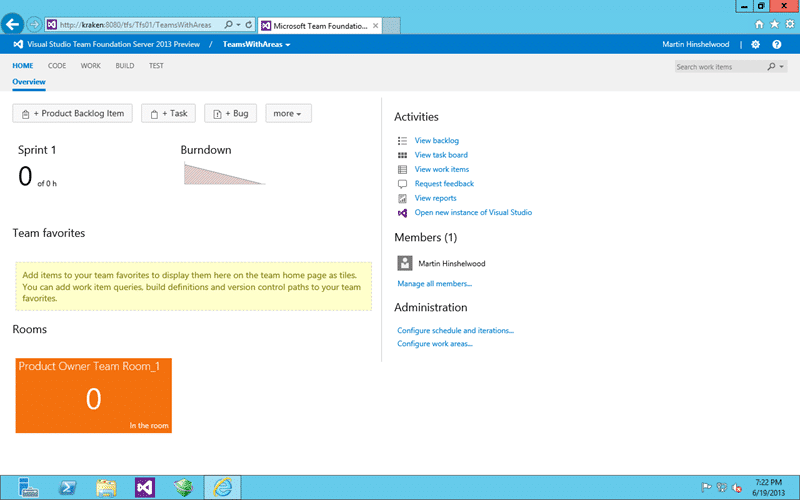Open a new blank browser tab
The width and height of the screenshot is (800, 500).
click(x=391, y=26)
